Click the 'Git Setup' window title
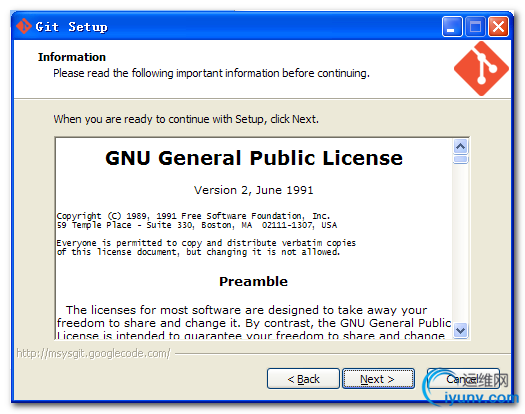Image resolution: width=525 pixels, height=414 pixels. coord(71,27)
